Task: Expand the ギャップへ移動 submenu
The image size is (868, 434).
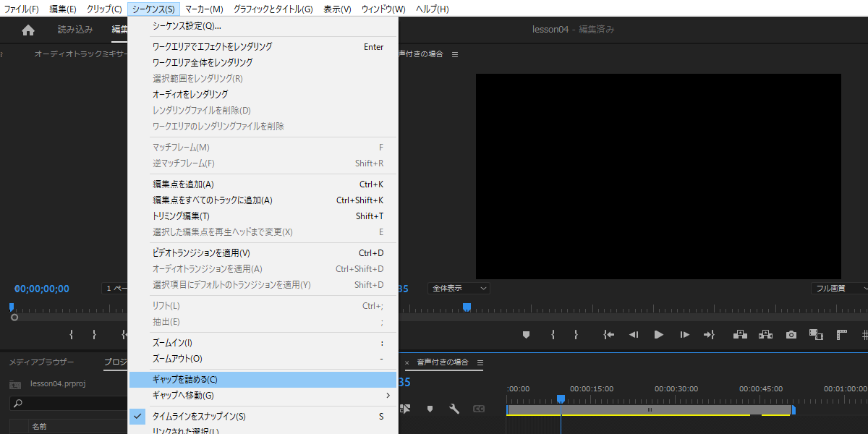Action: pos(263,396)
